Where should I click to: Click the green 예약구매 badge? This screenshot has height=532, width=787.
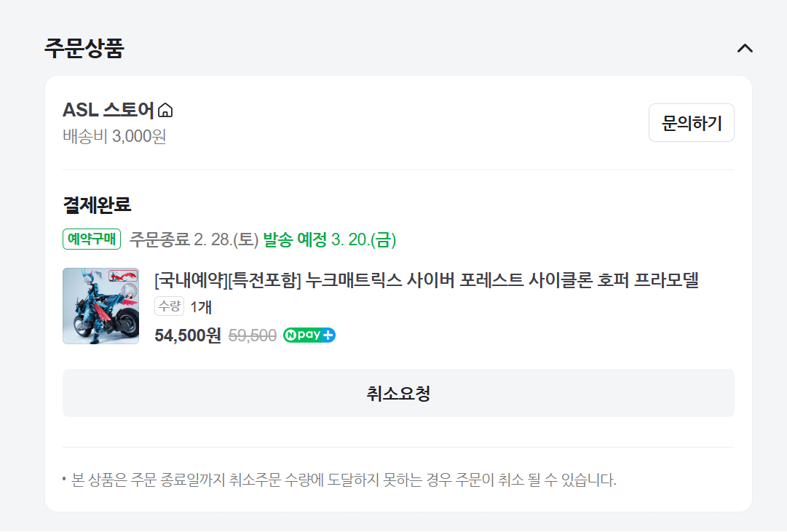point(92,239)
